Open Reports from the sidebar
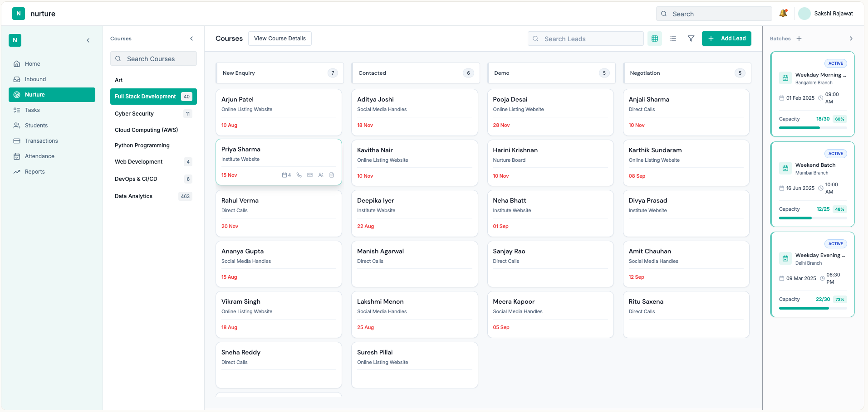 tap(52, 172)
